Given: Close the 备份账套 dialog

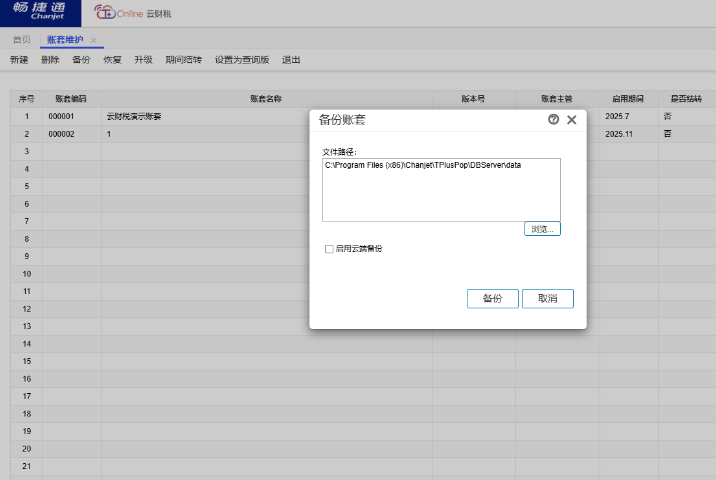Looking at the screenshot, I should (x=572, y=120).
